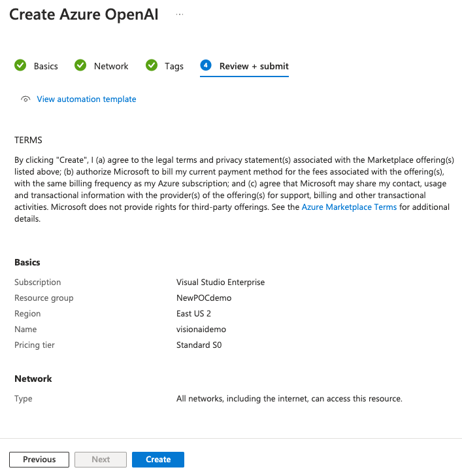
Task: Click the green checkmark icon beside Network
Action: [80, 65]
